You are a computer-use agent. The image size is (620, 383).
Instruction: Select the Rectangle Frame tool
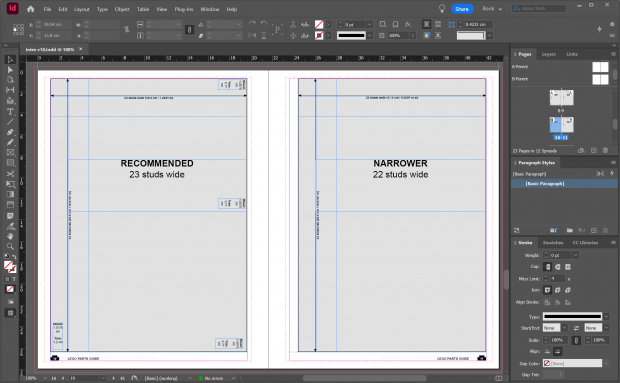(x=10, y=153)
